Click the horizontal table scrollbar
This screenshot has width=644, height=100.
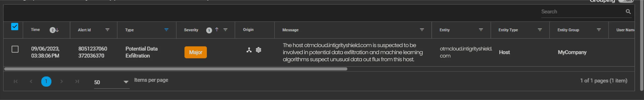coord(176,69)
